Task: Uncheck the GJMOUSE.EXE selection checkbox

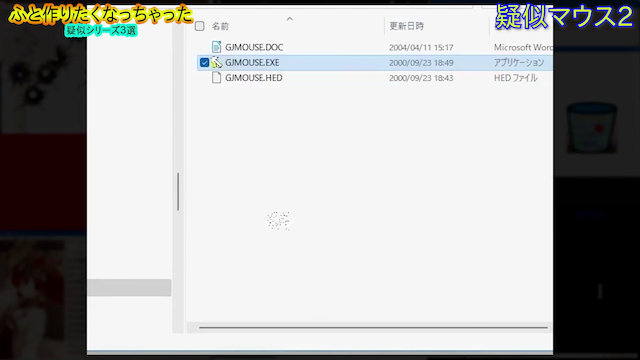Action: click(x=204, y=62)
